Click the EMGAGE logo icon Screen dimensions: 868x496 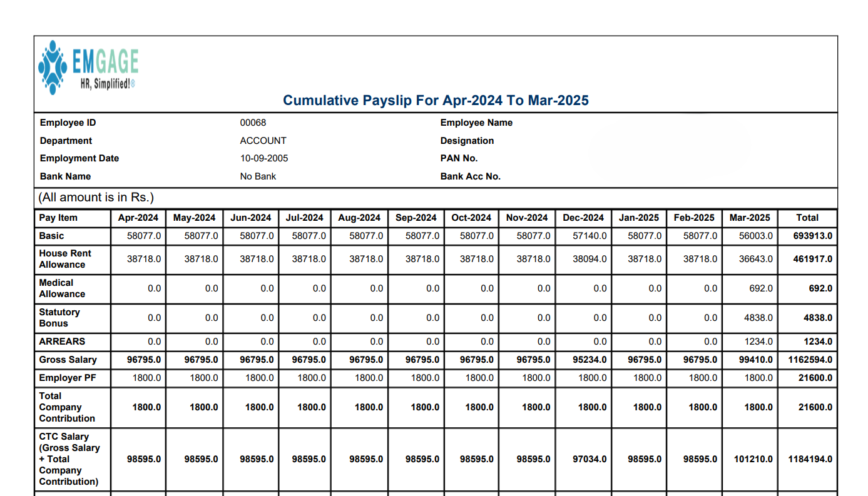coord(53,66)
